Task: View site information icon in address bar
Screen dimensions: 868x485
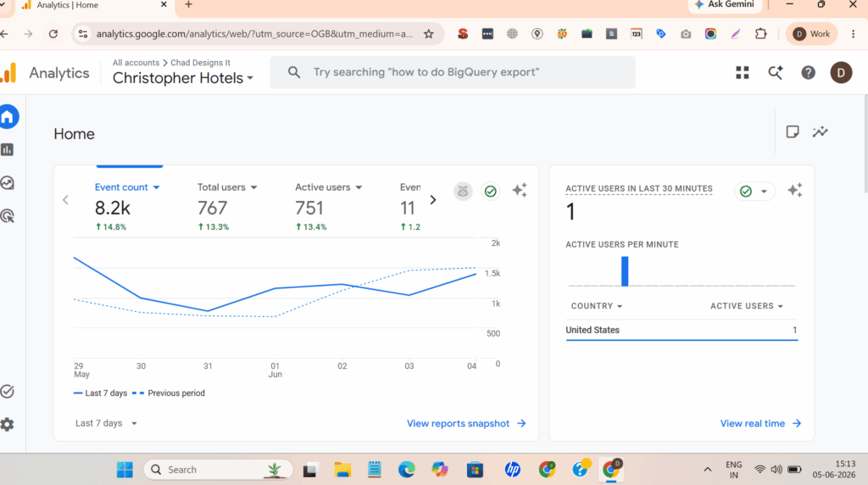Action: 83,34
